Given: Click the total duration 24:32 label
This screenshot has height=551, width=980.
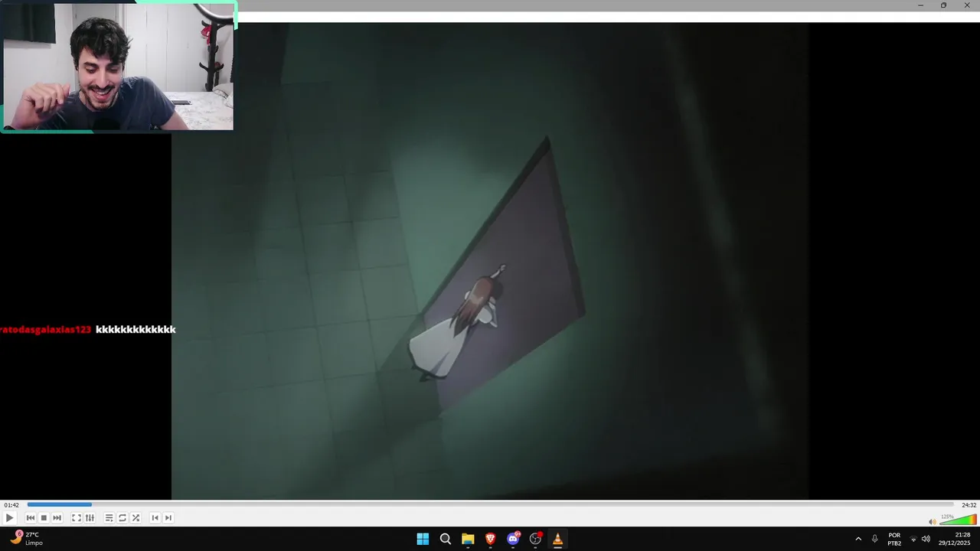Looking at the screenshot, I should [969, 505].
